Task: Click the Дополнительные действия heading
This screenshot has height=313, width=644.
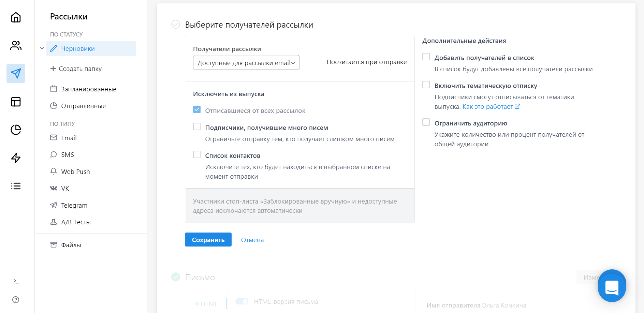Action: [x=464, y=41]
